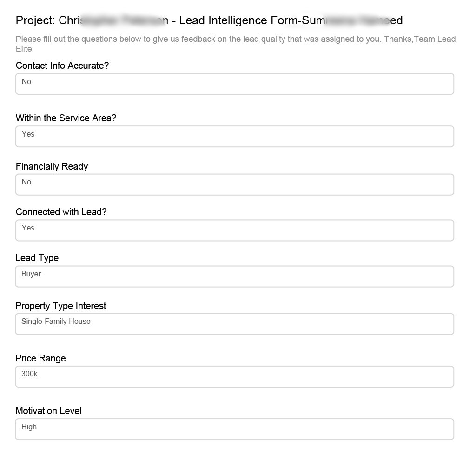The height and width of the screenshot is (460, 476).
Task: Click the '300k' price value text
Action: [29, 374]
